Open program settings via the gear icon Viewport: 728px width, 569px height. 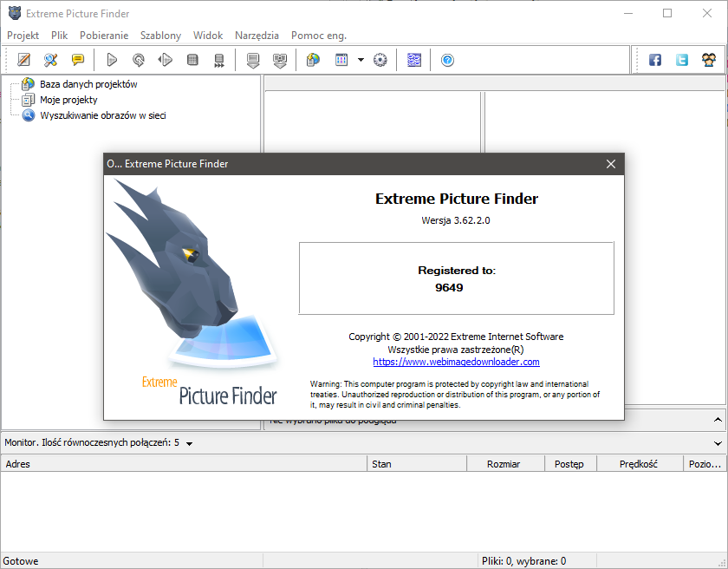coord(380,60)
